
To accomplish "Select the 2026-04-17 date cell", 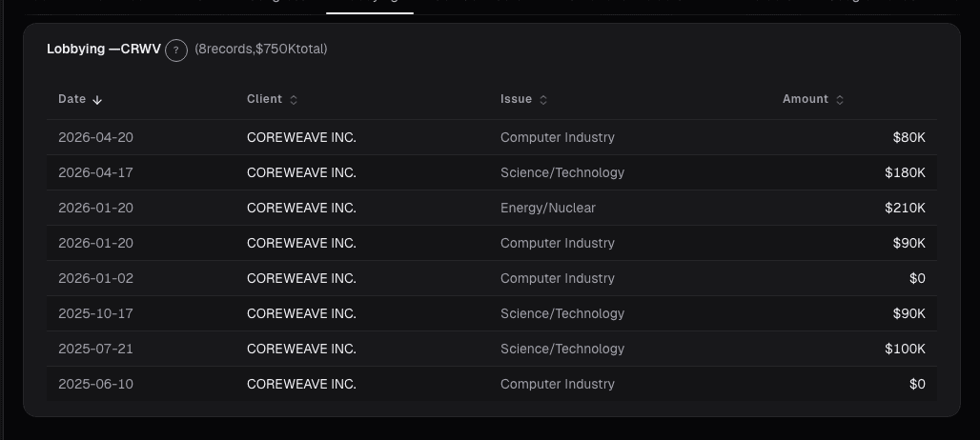I will 95,173.
